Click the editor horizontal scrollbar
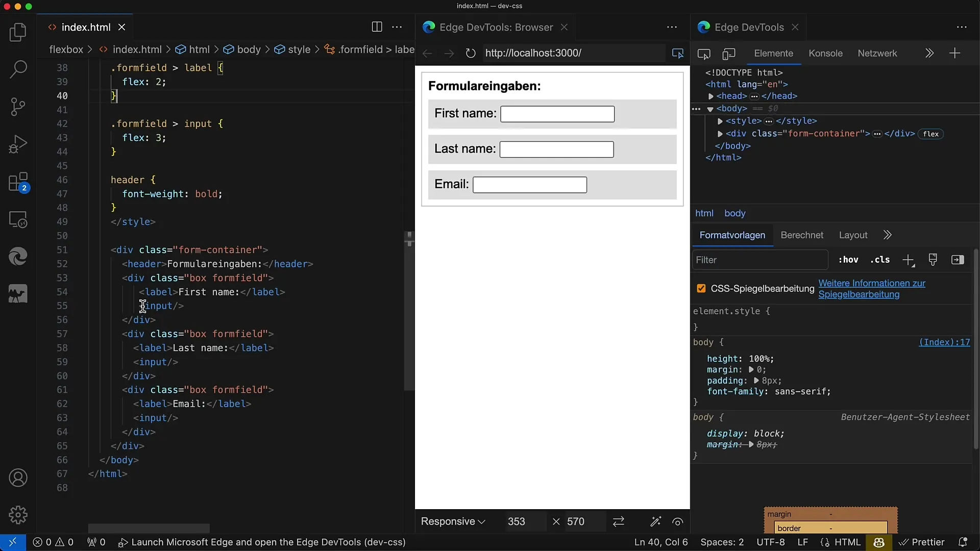Viewport: 980px width, 551px height. (x=149, y=528)
